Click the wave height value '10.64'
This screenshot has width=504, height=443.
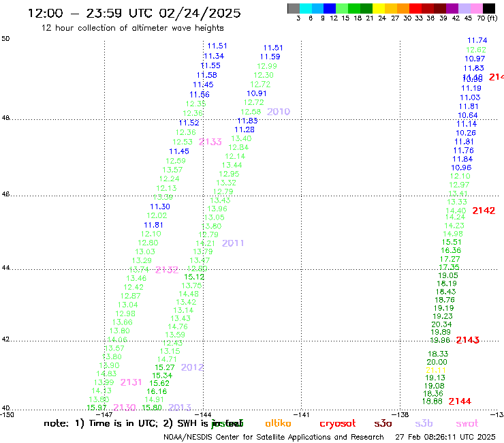pyautogui.click(x=468, y=115)
